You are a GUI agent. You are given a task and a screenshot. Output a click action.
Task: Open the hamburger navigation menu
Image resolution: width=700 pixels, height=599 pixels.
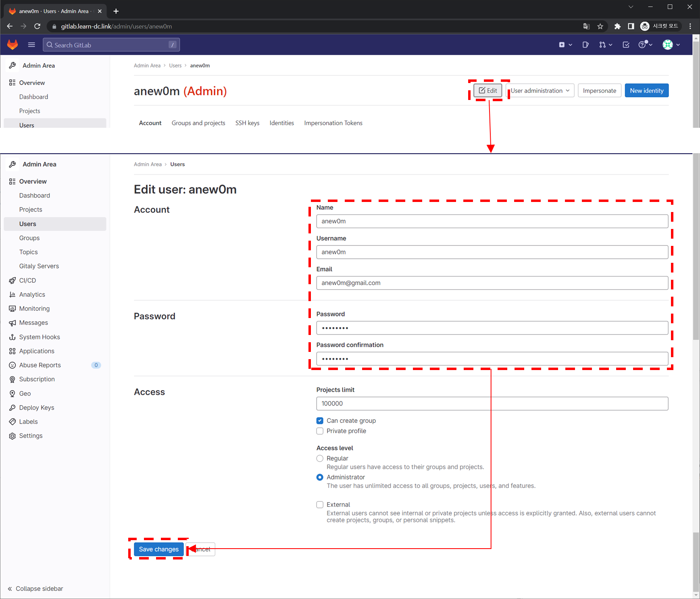[x=31, y=45]
